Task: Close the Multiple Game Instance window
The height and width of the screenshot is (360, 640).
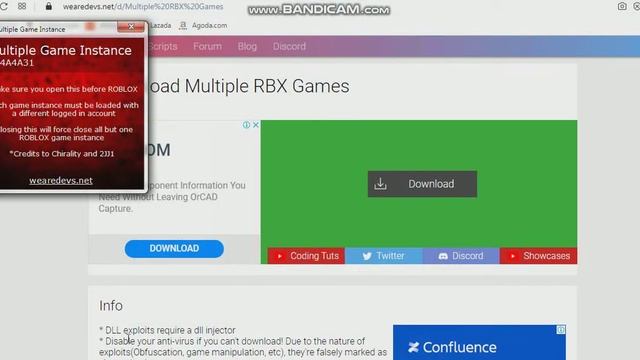Action: pos(131,27)
